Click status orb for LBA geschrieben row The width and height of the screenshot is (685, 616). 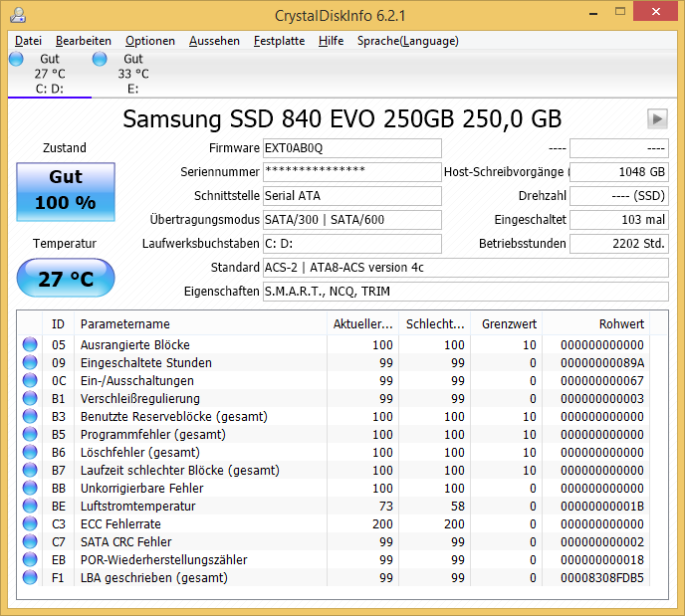[30, 577]
